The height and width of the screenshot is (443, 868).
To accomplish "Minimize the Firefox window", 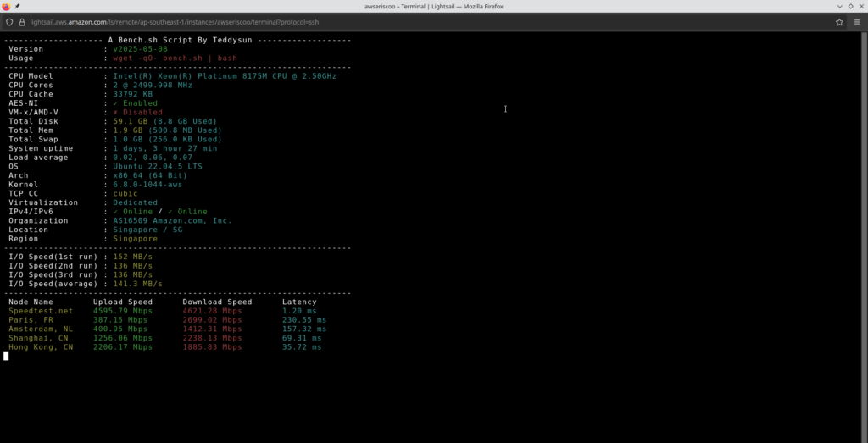I will click(x=840, y=6).
